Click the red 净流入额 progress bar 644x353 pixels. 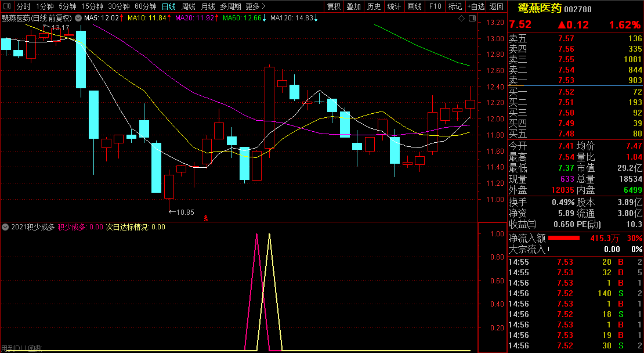[564, 238]
